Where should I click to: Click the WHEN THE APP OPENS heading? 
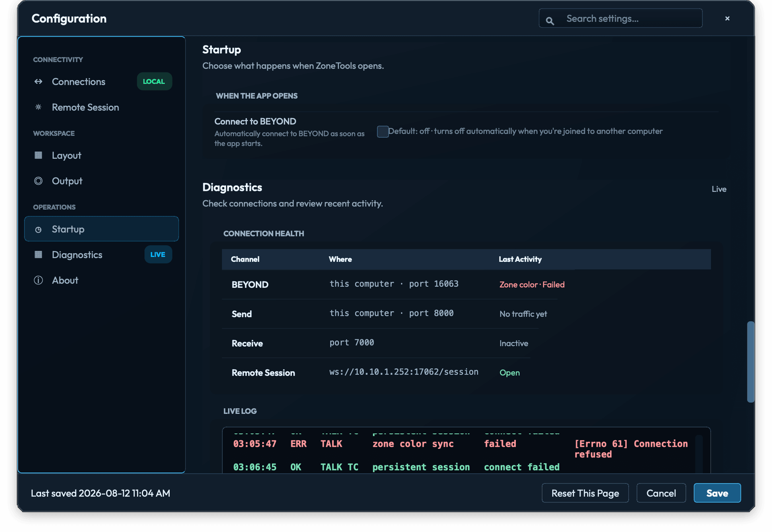[257, 96]
